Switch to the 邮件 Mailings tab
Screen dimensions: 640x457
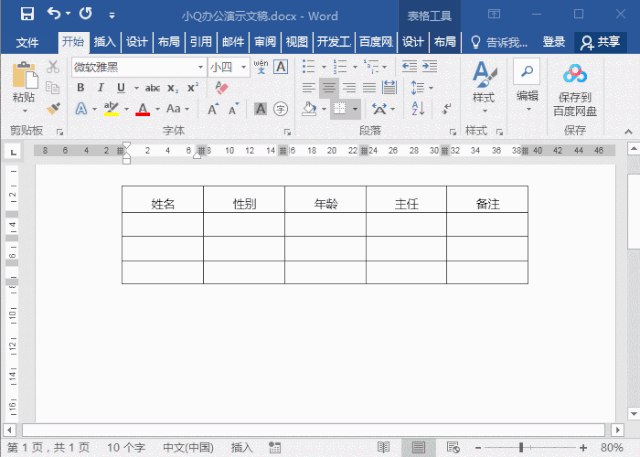233,42
